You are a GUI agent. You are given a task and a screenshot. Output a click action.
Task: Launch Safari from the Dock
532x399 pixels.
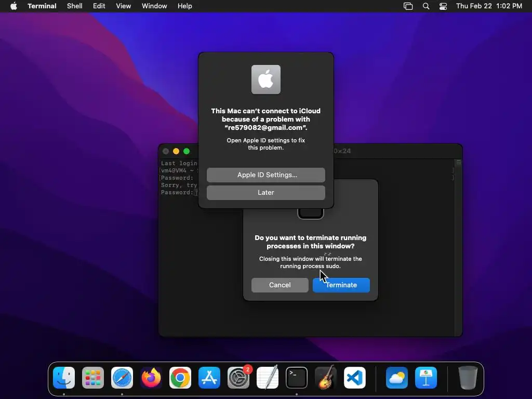122,378
